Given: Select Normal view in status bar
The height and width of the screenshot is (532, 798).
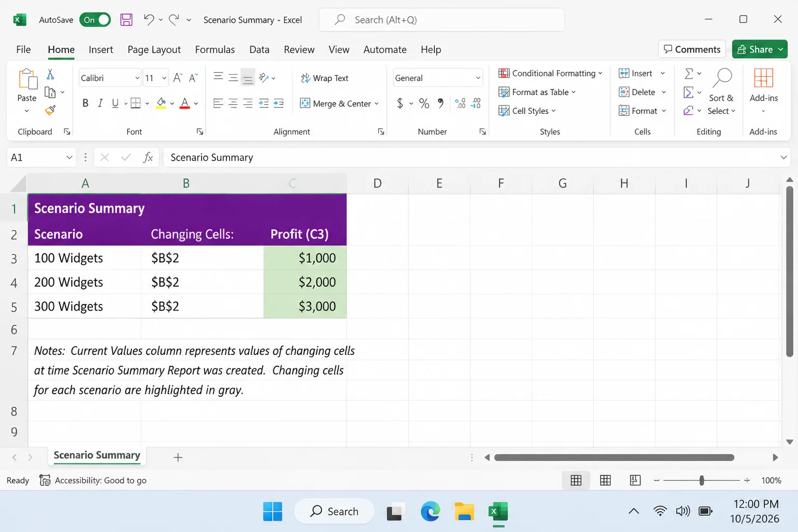Looking at the screenshot, I should [x=576, y=481].
